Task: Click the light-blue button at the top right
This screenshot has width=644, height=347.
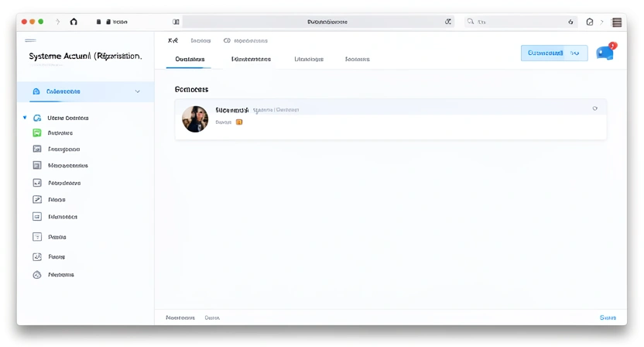Action: (x=554, y=53)
